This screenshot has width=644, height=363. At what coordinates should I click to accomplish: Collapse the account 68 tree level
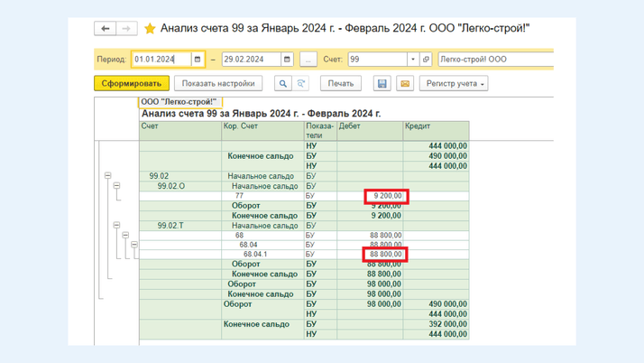125,236
